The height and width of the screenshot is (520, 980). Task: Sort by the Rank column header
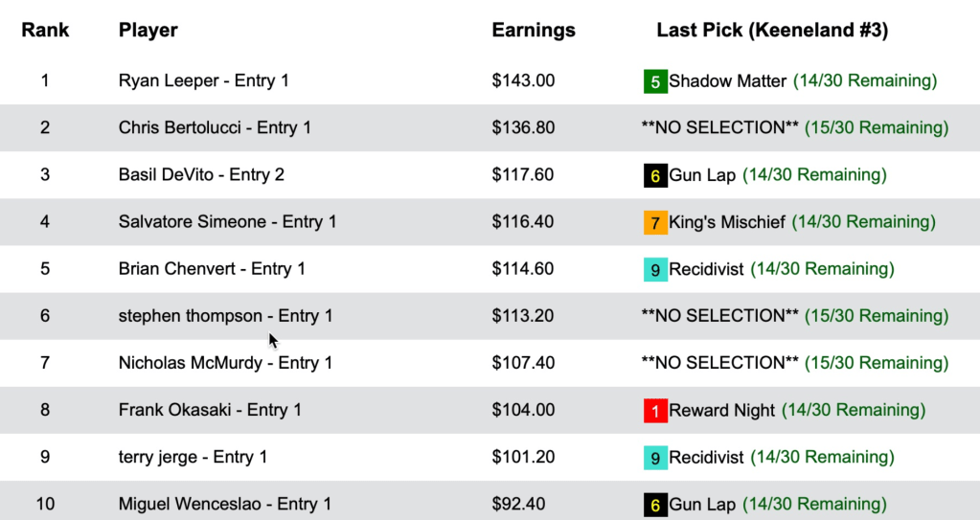[x=45, y=30]
